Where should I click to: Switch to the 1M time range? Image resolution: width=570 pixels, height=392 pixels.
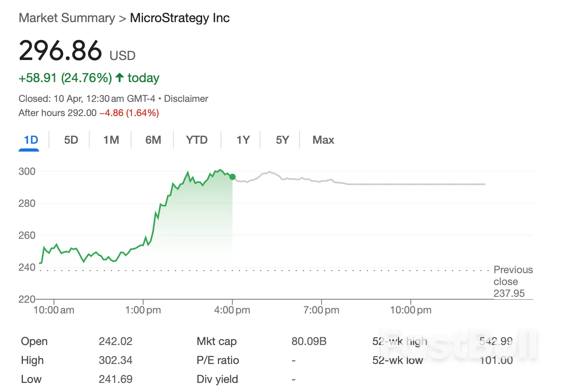pyautogui.click(x=111, y=140)
